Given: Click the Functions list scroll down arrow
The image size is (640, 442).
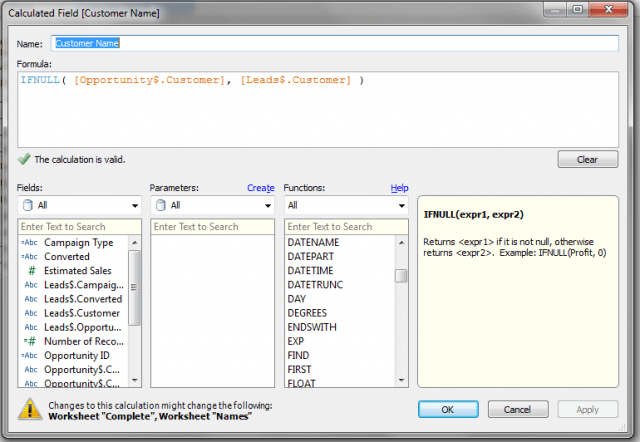Looking at the screenshot, I should coord(401,380).
